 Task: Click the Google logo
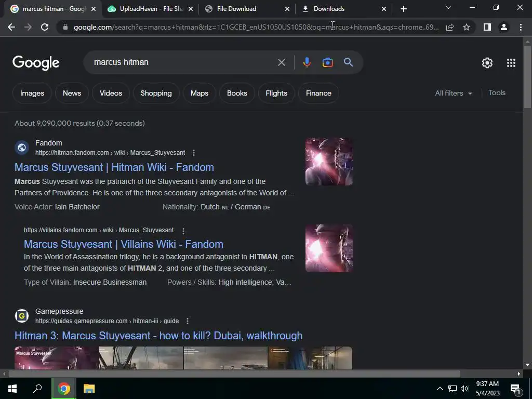click(36, 63)
